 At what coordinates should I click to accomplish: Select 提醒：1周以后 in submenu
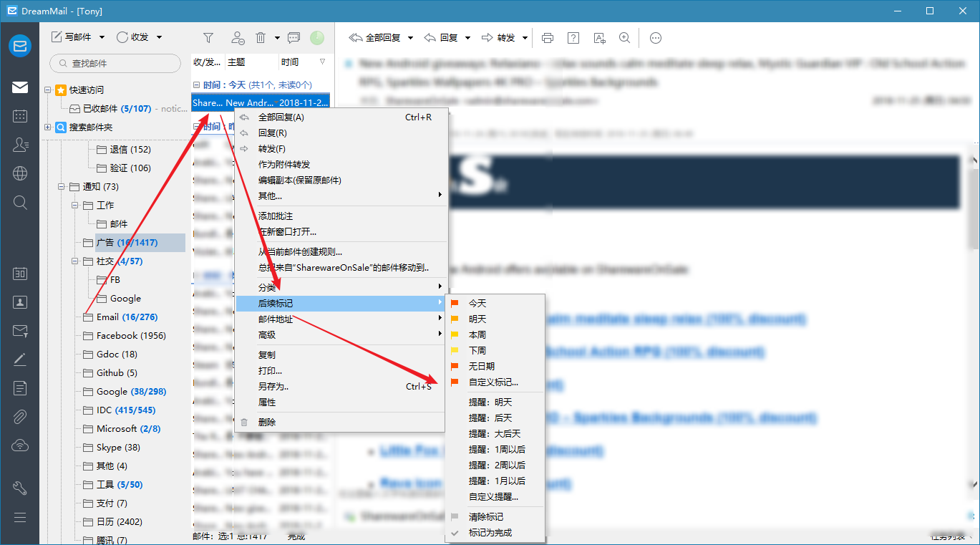495,450
